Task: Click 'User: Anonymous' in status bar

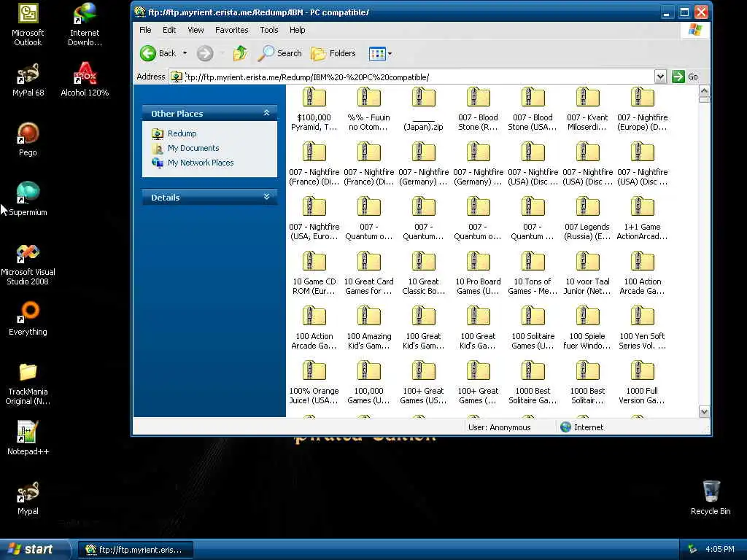Action: [499, 427]
